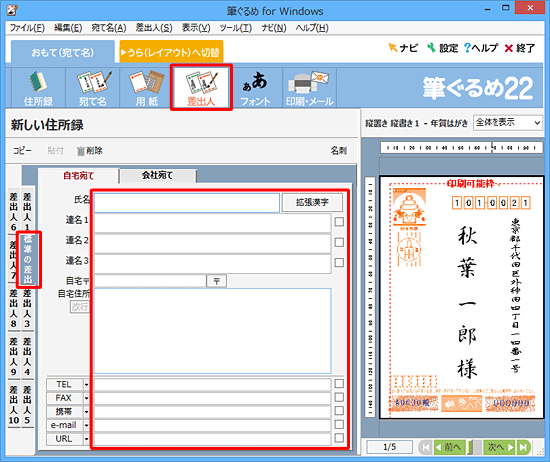The image size is (550, 462).
Task: Toggle the checkbox beside 連名1
Action: click(339, 222)
